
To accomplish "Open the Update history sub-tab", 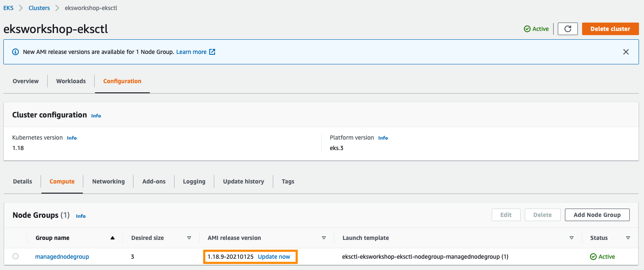I will [x=244, y=181].
